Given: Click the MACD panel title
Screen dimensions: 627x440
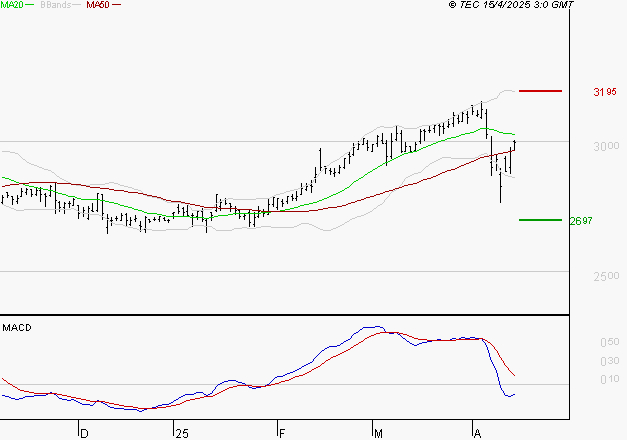Looking at the screenshot, I should tap(17, 328).
